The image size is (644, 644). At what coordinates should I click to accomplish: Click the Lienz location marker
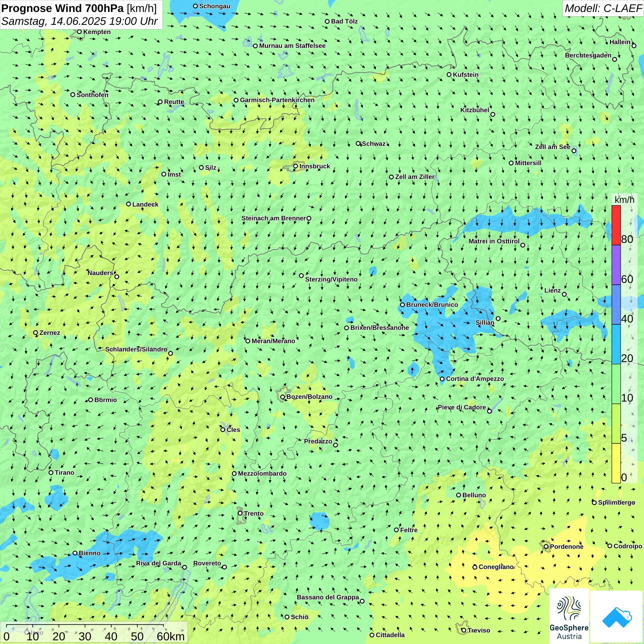coord(564,294)
